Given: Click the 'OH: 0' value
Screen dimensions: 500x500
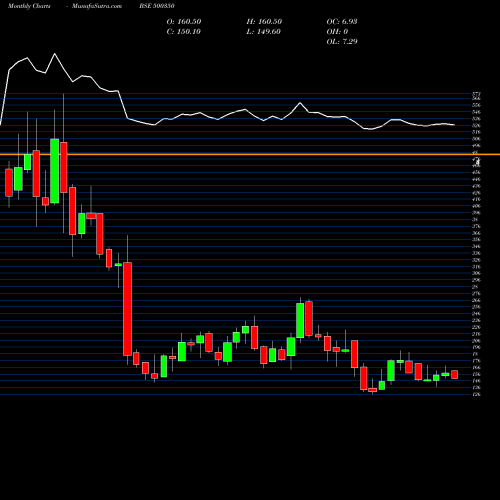Looking at the screenshot, I should tap(337, 31).
